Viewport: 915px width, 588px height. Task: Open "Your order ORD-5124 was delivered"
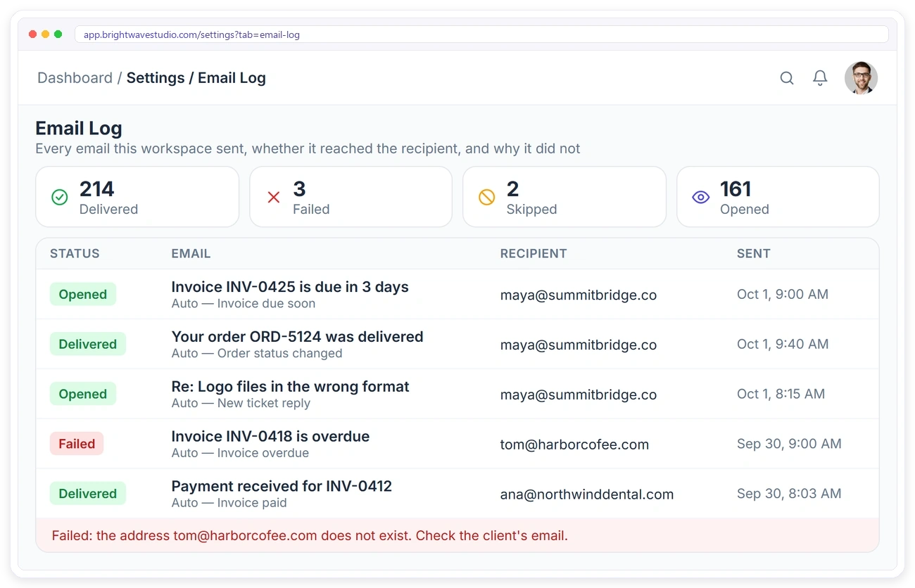[297, 337]
